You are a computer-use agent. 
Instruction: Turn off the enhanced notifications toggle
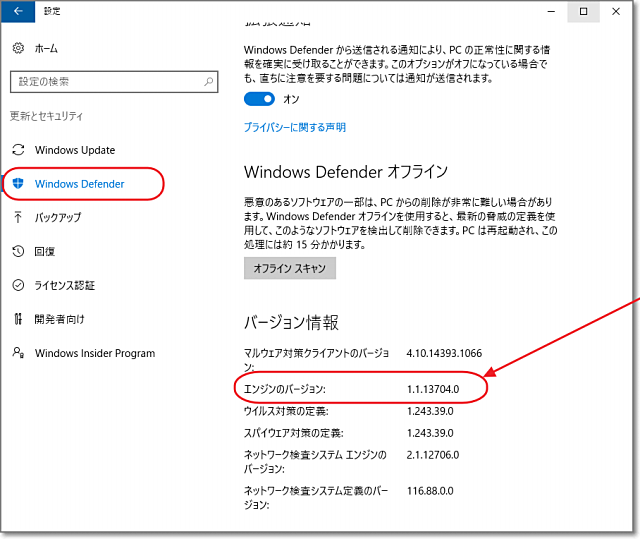(259, 99)
